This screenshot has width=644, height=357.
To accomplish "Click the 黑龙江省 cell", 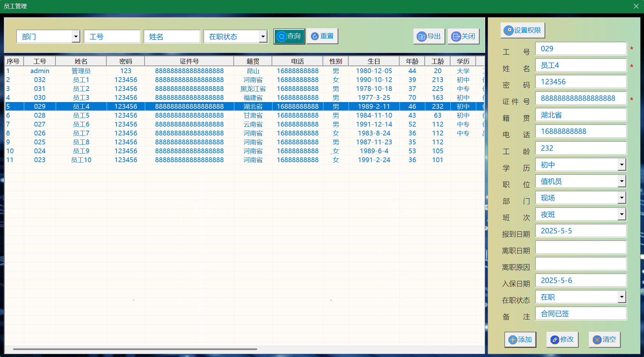I will 253,89.
